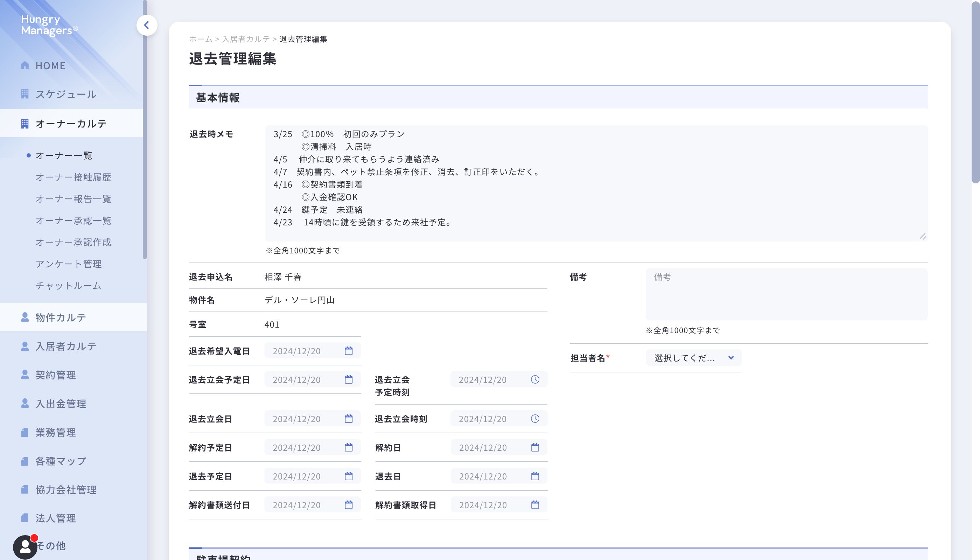Open チャットルーム submenu item
Viewport: 980px width, 560px height.
pyautogui.click(x=69, y=286)
